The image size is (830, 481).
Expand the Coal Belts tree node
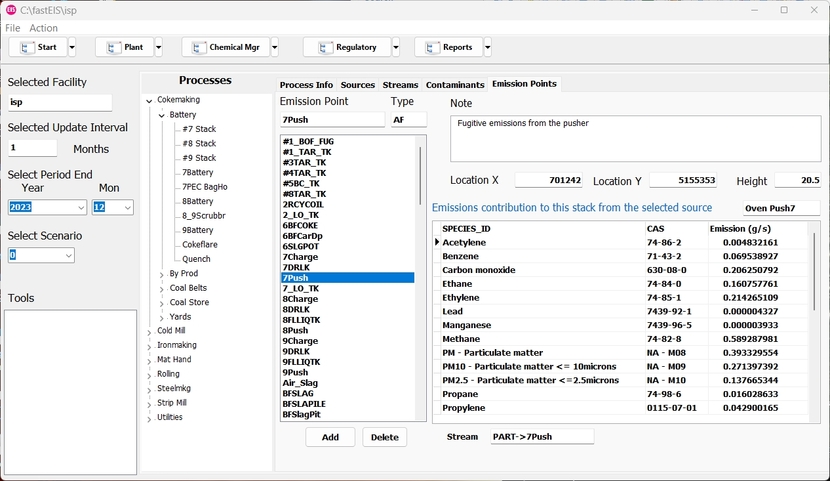(162, 289)
